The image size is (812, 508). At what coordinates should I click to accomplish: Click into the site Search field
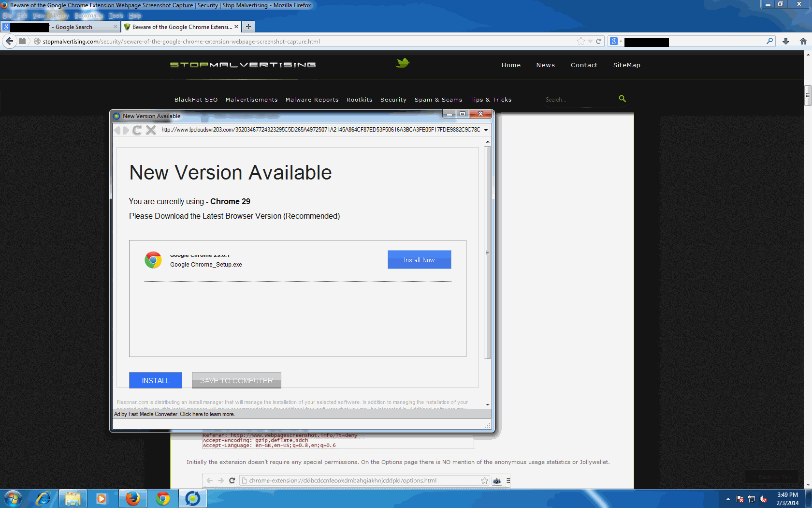(x=580, y=99)
